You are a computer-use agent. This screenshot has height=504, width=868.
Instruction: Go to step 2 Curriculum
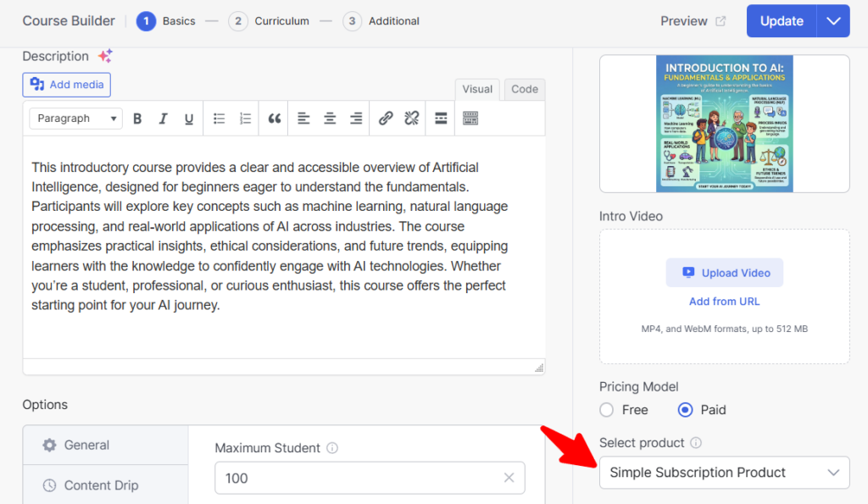pos(269,21)
